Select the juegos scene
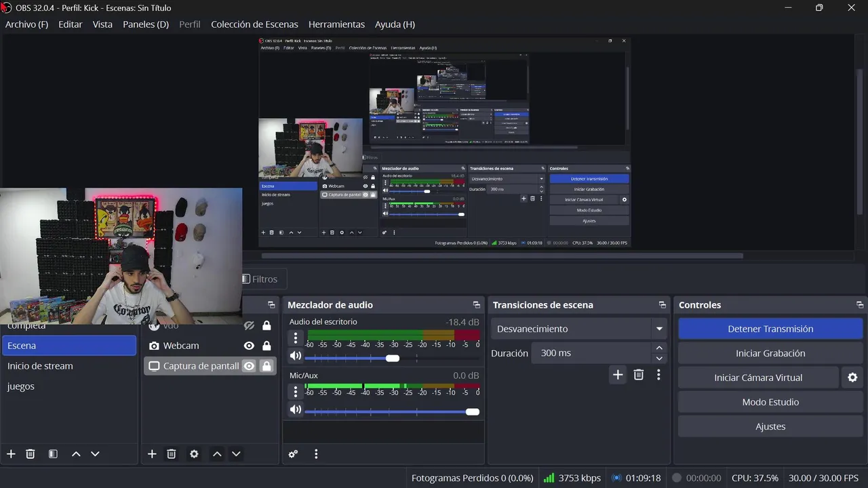This screenshot has width=868, height=488. (69, 386)
